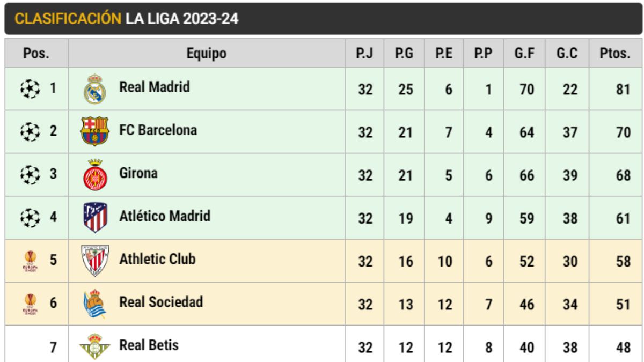Open the Real Madrid team name

click(x=154, y=87)
